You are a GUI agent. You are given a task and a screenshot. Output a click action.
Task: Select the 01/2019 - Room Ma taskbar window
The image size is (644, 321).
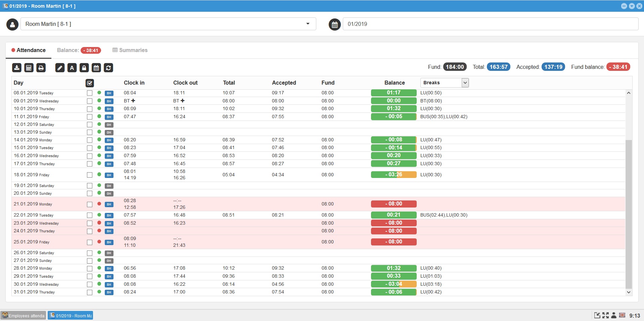point(70,316)
